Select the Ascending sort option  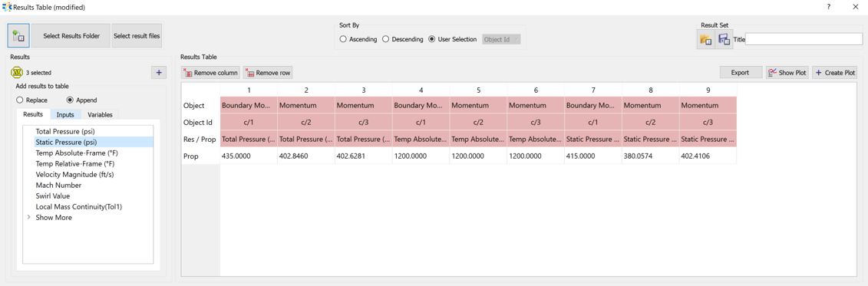coord(358,39)
